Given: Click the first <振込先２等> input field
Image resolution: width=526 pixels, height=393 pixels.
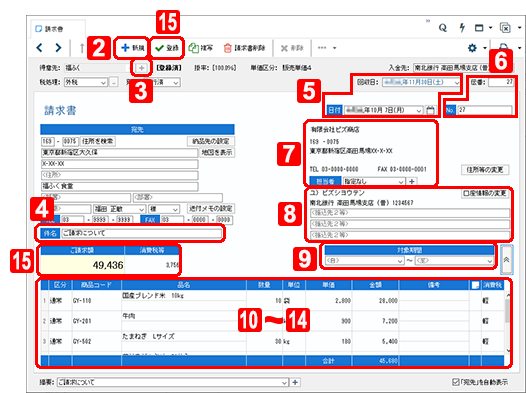Looking at the screenshot, I should click(x=410, y=213).
